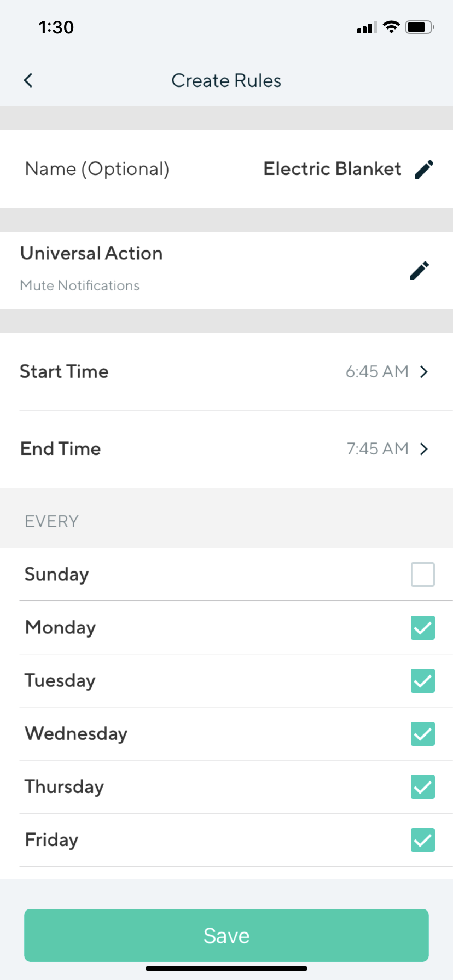Open Start Time picker chevron
Image resolution: width=453 pixels, height=980 pixels.
tap(423, 372)
